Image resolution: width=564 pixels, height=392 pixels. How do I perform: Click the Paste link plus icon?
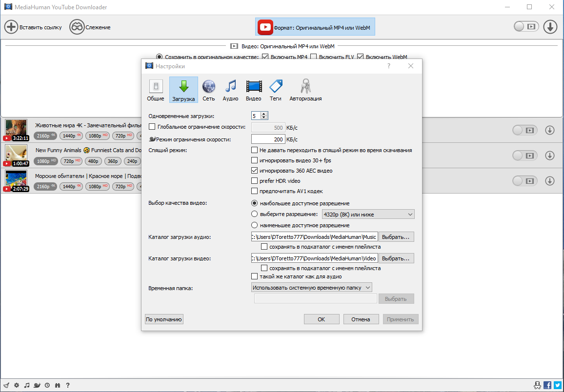(x=11, y=27)
